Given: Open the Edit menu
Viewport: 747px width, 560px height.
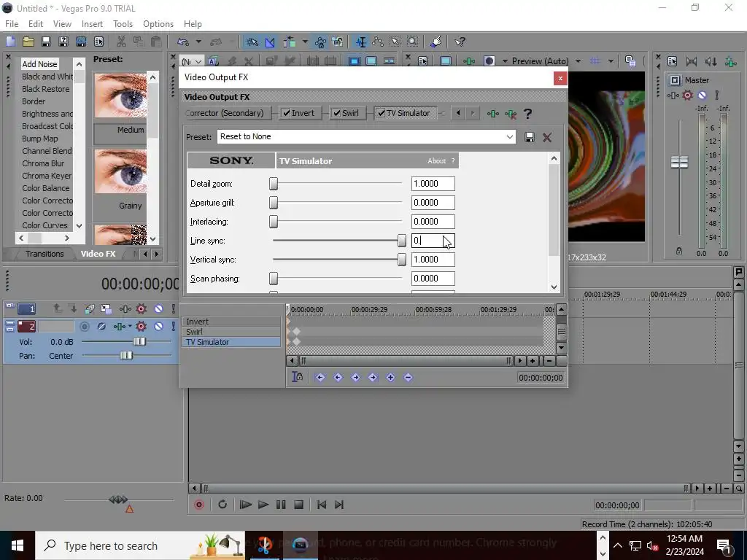Looking at the screenshot, I should [x=36, y=24].
